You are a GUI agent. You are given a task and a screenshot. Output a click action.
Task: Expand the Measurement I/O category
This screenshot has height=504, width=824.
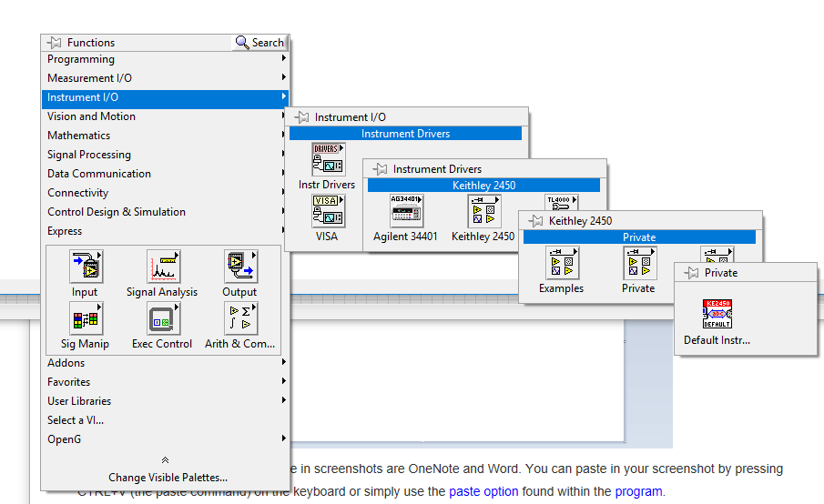165,78
